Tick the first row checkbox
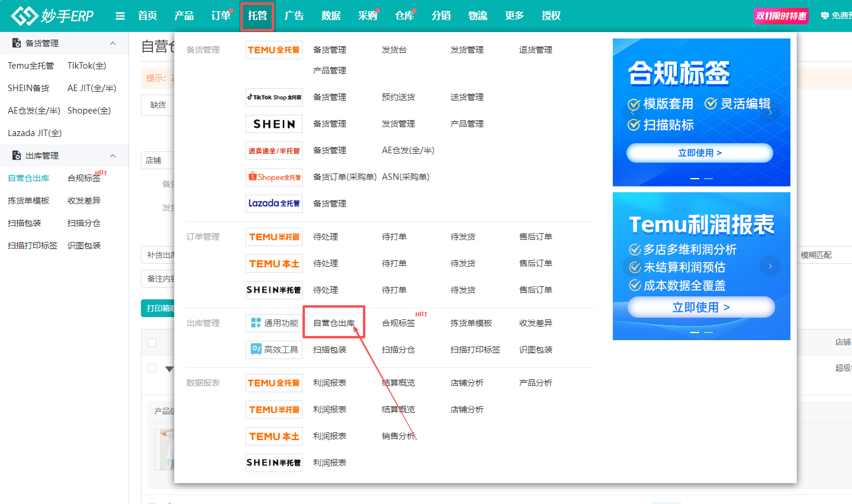The height and width of the screenshot is (504, 852). [152, 368]
